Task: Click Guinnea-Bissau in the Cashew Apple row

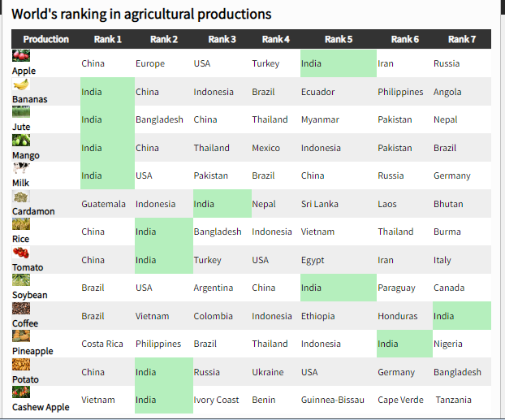Action: 332,400
